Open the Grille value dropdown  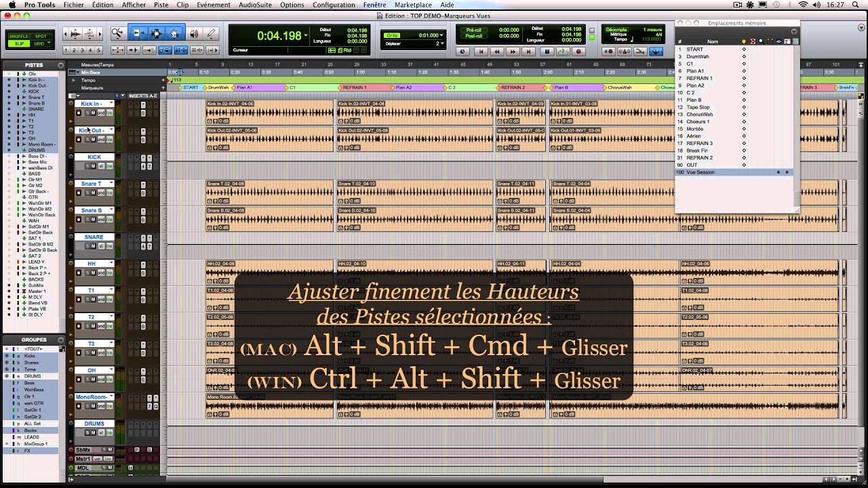coord(441,35)
